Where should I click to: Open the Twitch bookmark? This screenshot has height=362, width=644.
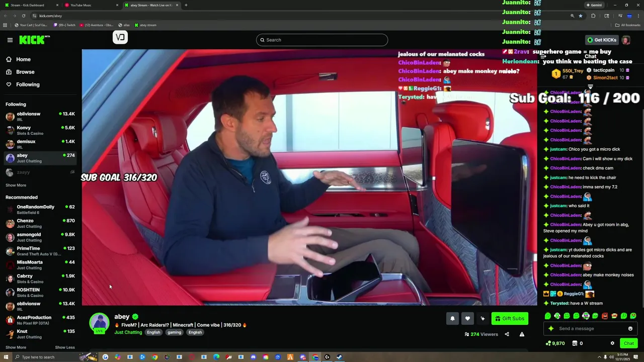tap(64, 25)
